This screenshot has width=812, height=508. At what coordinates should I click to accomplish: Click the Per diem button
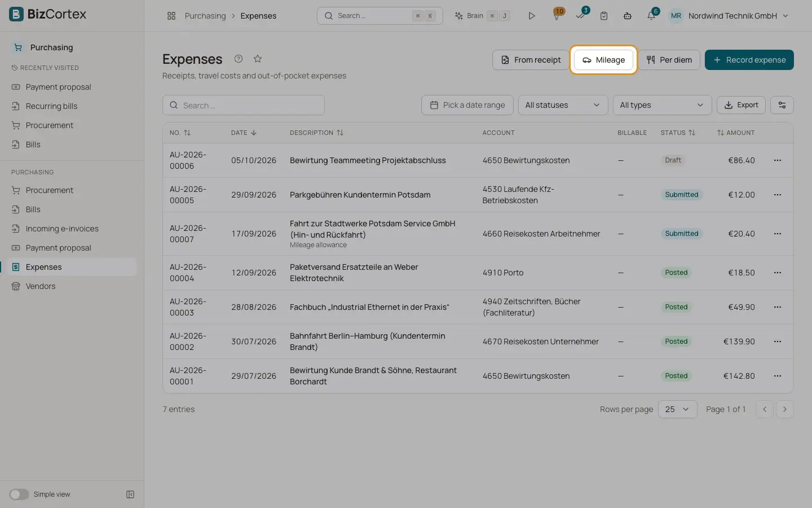(669, 60)
